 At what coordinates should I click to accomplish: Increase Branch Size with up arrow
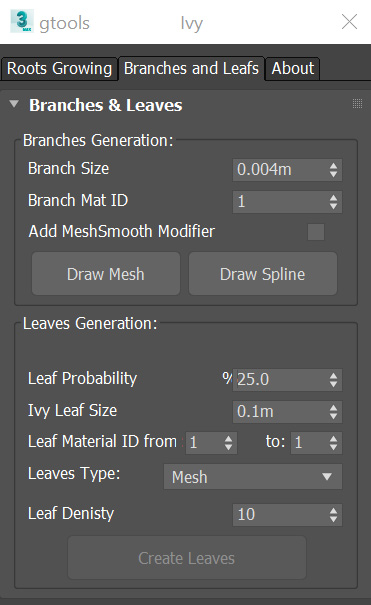point(334,166)
